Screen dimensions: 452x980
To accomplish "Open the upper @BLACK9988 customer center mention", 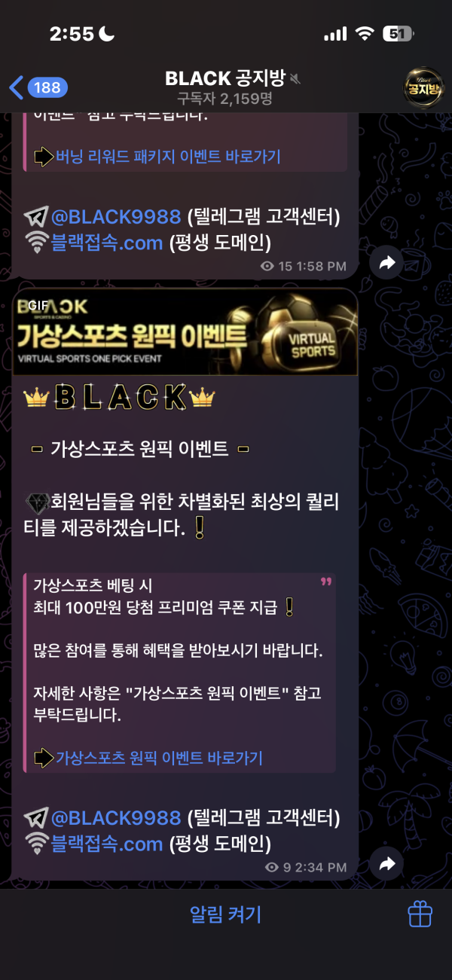I will tap(116, 217).
